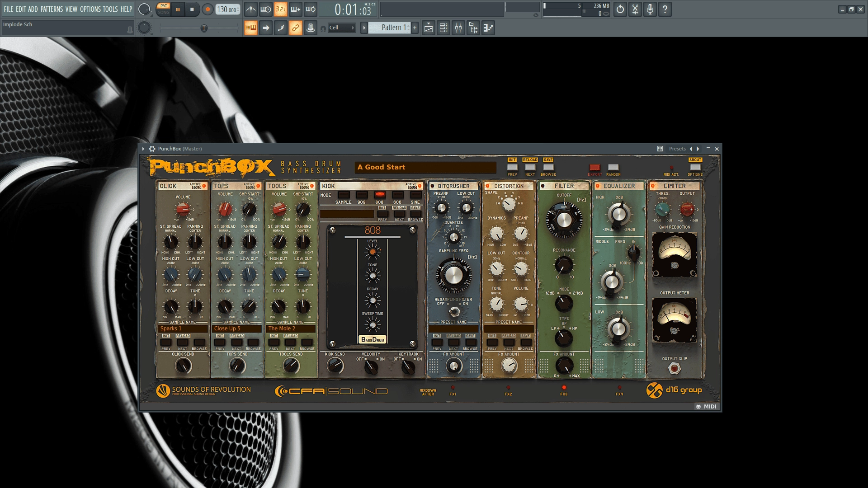The image size is (868, 488).
Task: Expand the PunchBox window menu arrow
Action: (143, 149)
